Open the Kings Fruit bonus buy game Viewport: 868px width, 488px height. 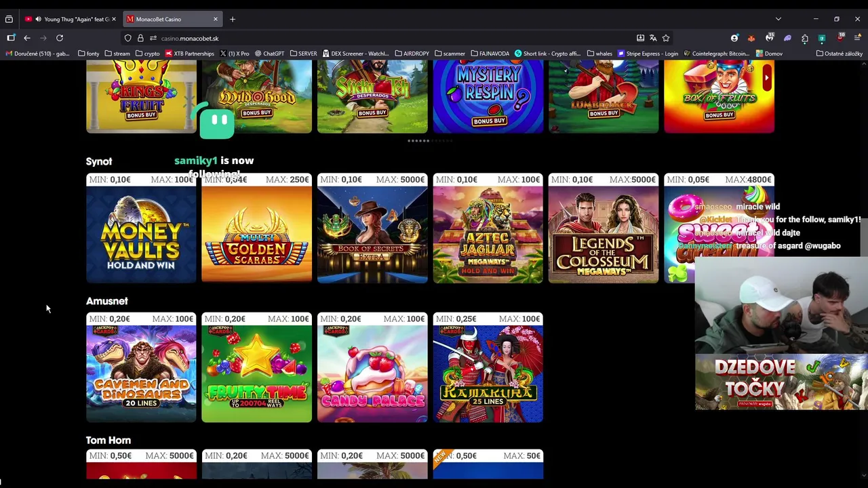[141, 96]
